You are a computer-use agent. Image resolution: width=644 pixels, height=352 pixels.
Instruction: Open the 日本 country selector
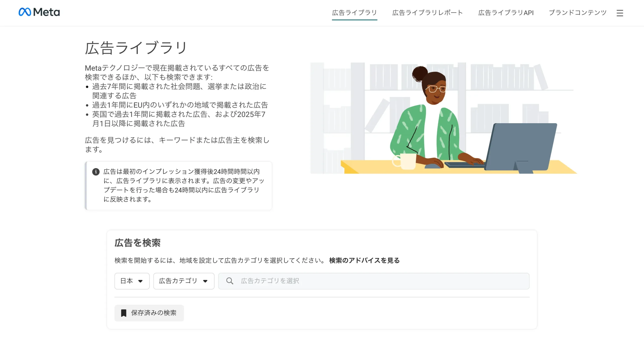[x=132, y=281]
